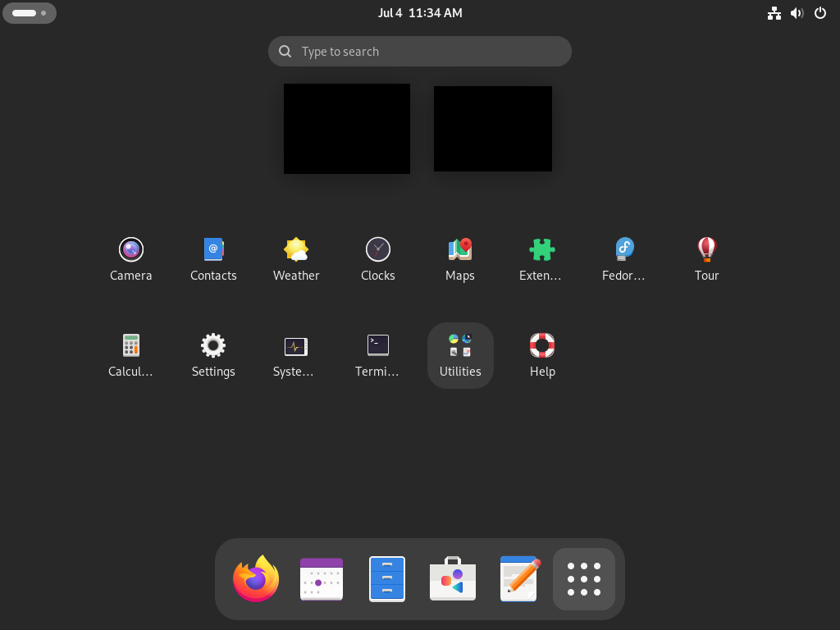Open the date and time menu

(420, 13)
